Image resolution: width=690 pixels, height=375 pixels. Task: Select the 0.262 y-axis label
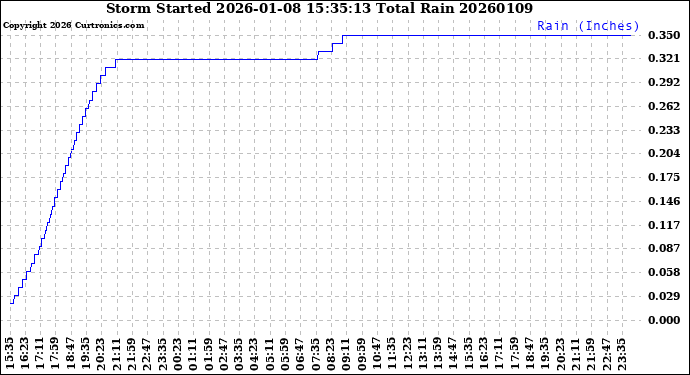(x=664, y=106)
